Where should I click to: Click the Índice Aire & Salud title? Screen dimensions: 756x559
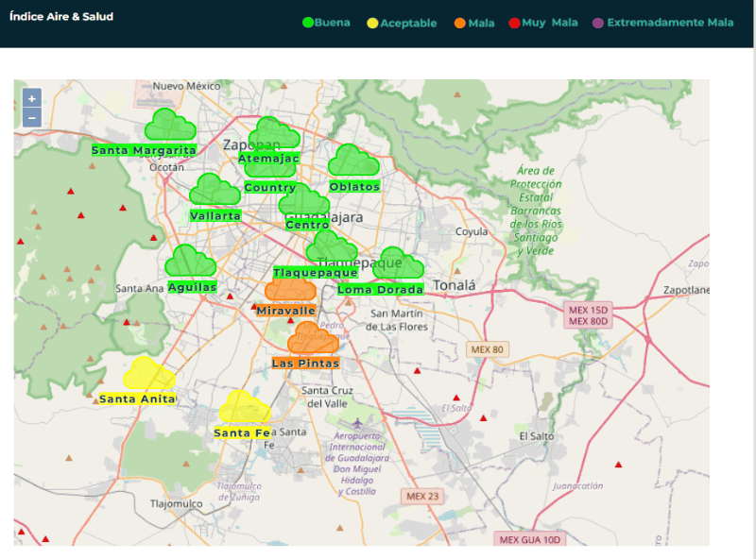coord(61,17)
